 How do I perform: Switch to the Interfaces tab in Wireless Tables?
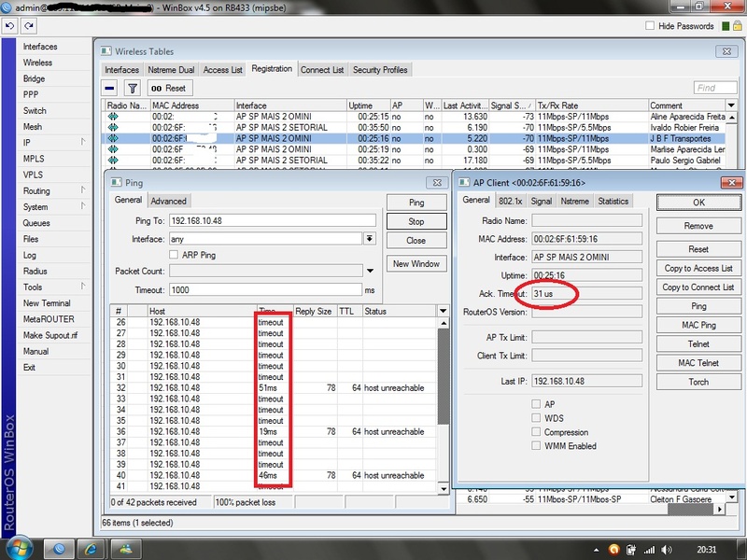coord(122,69)
